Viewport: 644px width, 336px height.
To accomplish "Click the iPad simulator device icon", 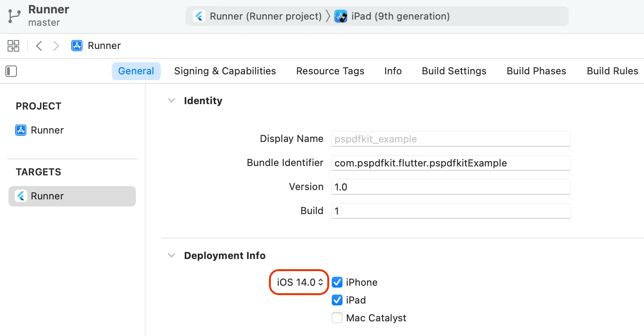I will [x=341, y=16].
